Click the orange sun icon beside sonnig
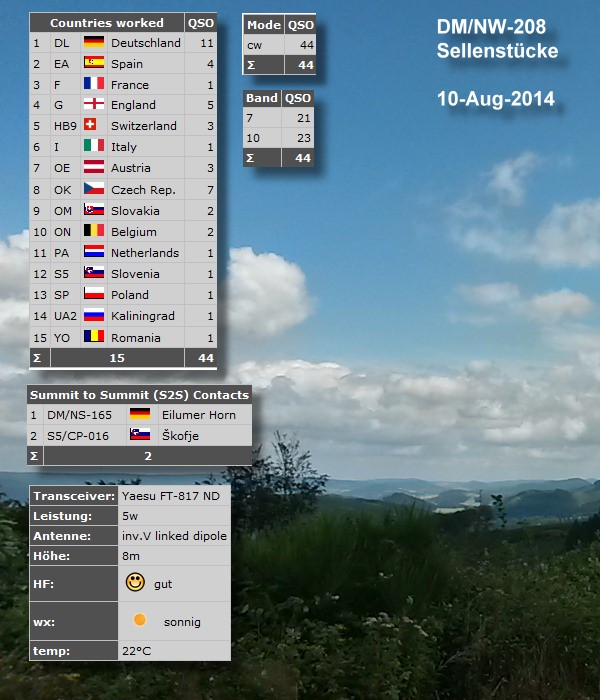 (139, 621)
